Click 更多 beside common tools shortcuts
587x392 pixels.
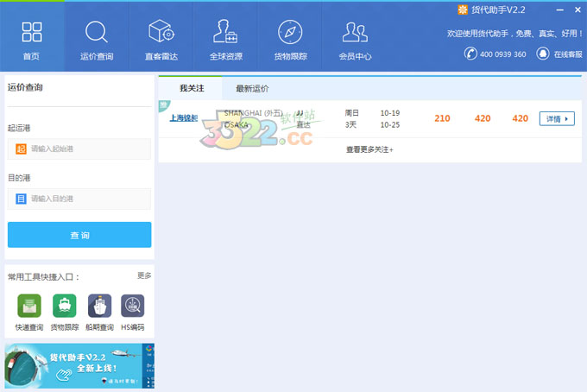(144, 275)
